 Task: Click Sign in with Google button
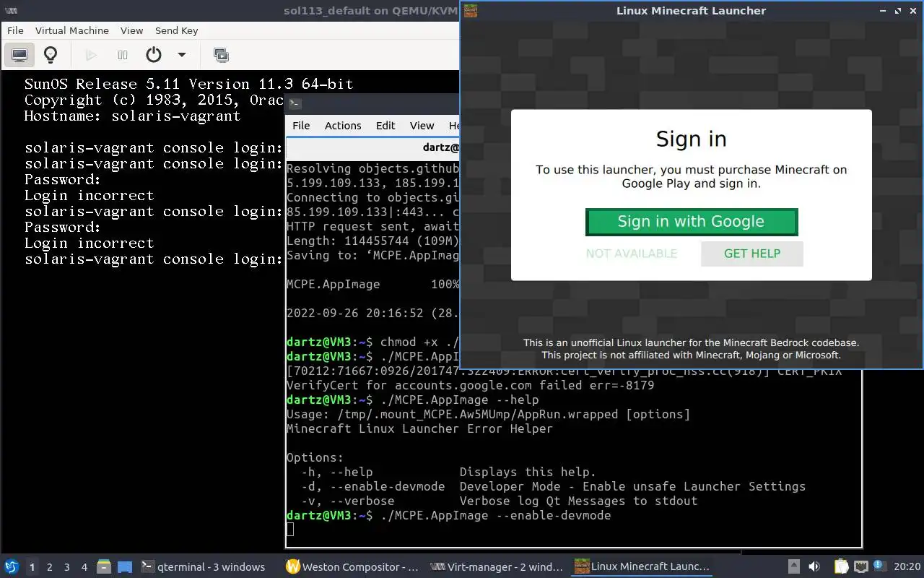click(691, 222)
